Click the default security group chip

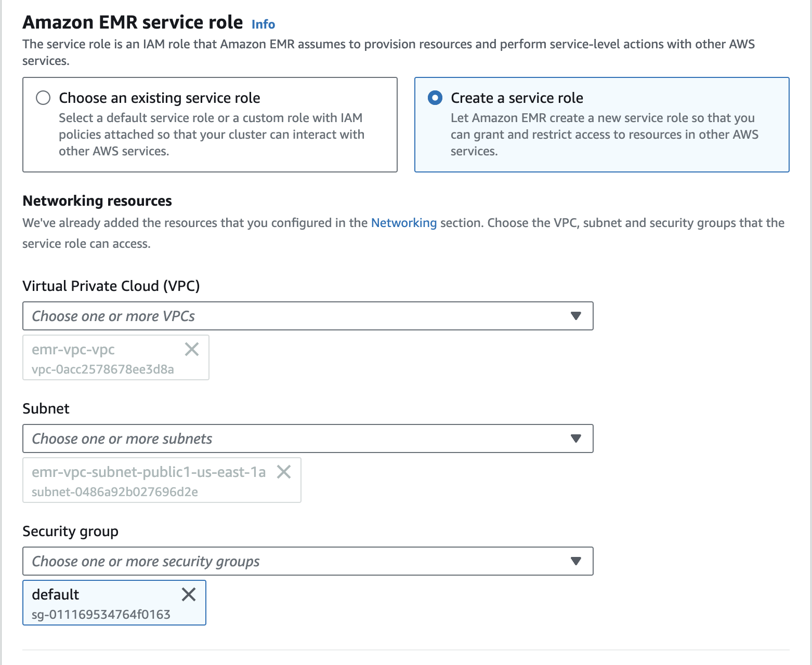point(99,604)
